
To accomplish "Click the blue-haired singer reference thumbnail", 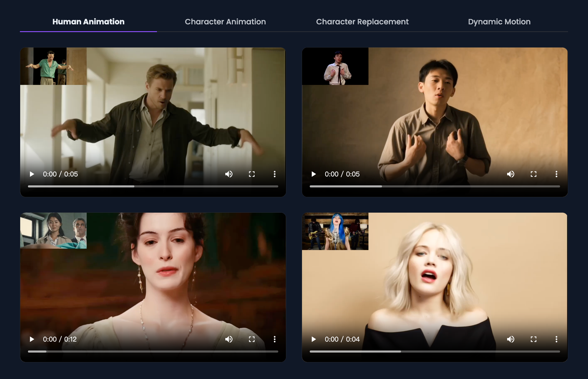I will [335, 231].
